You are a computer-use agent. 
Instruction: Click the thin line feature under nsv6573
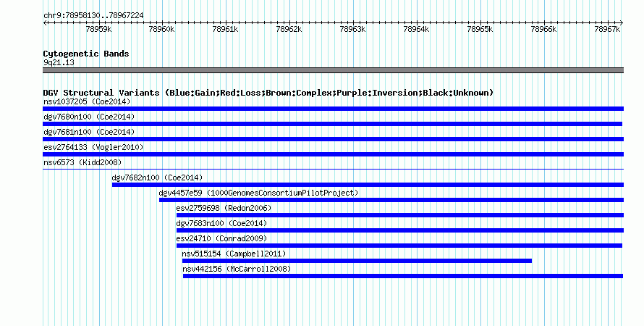333,169
